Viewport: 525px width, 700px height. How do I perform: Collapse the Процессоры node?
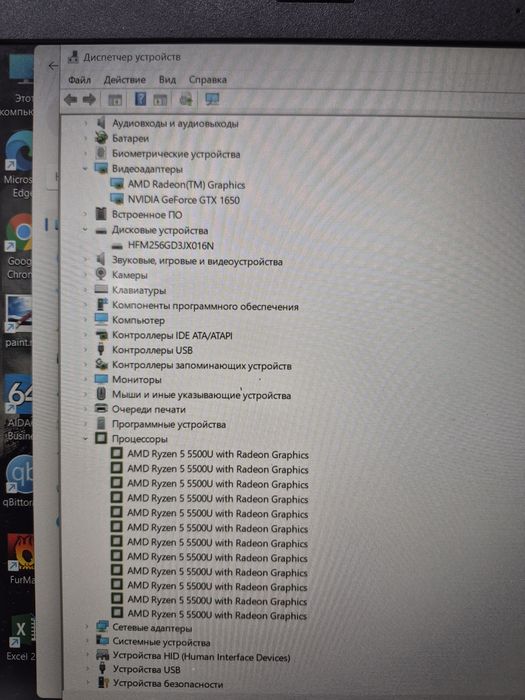pyautogui.click(x=85, y=439)
